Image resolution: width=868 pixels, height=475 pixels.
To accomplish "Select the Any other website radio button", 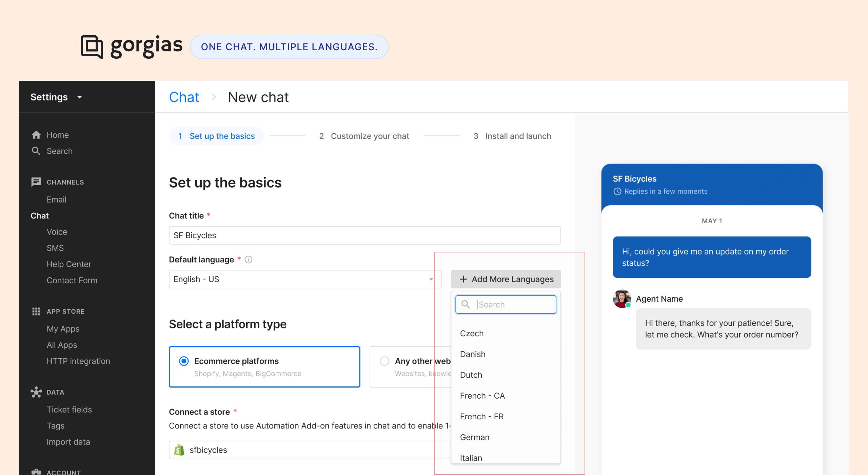I will (x=384, y=361).
